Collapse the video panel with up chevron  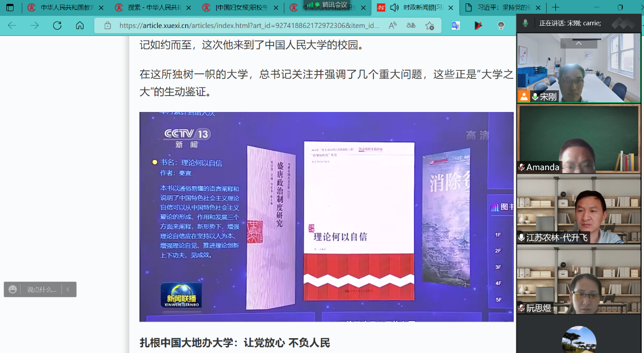[x=578, y=43]
